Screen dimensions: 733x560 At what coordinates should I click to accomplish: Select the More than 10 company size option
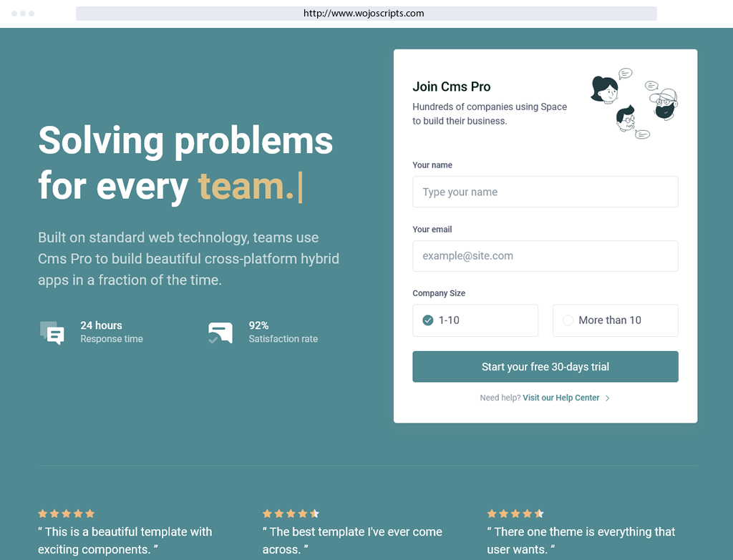point(615,320)
